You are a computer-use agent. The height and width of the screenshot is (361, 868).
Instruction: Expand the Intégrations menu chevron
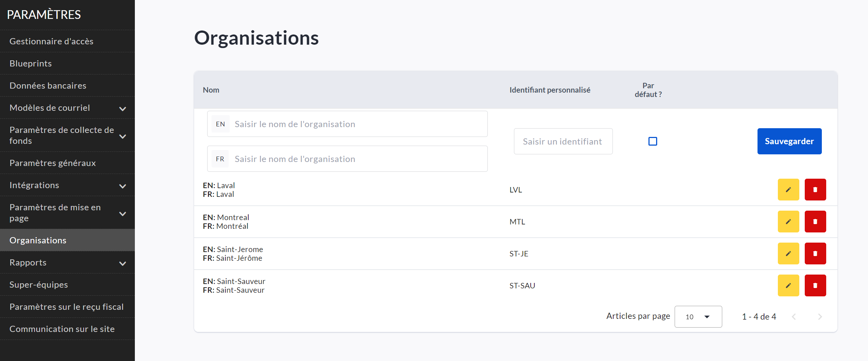coord(122,186)
